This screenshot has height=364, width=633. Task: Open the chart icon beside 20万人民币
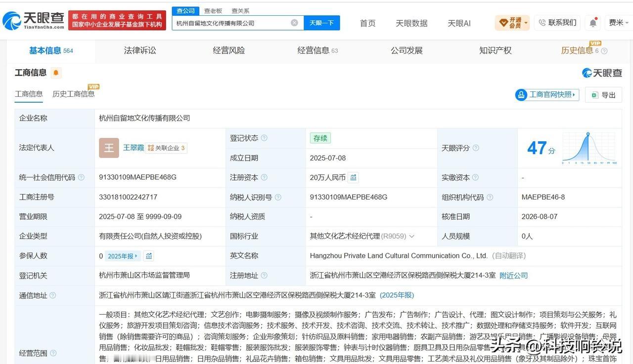353,177
